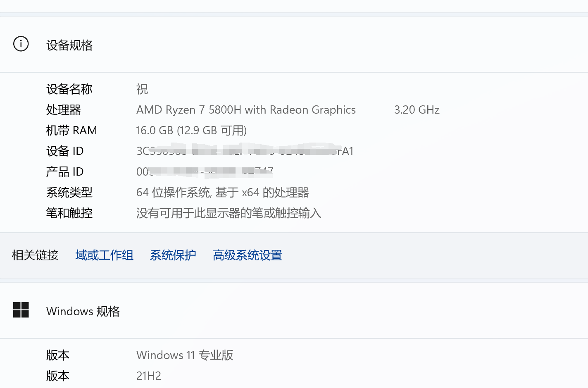This screenshot has width=588, height=388.
Task: Select the 21H2 version value
Action: click(149, 376)
